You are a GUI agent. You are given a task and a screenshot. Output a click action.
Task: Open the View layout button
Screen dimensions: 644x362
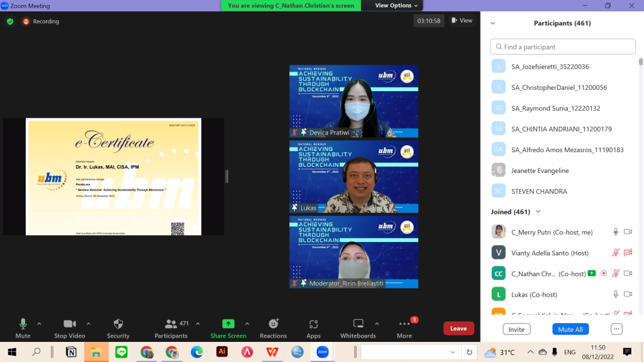point(462,21)
